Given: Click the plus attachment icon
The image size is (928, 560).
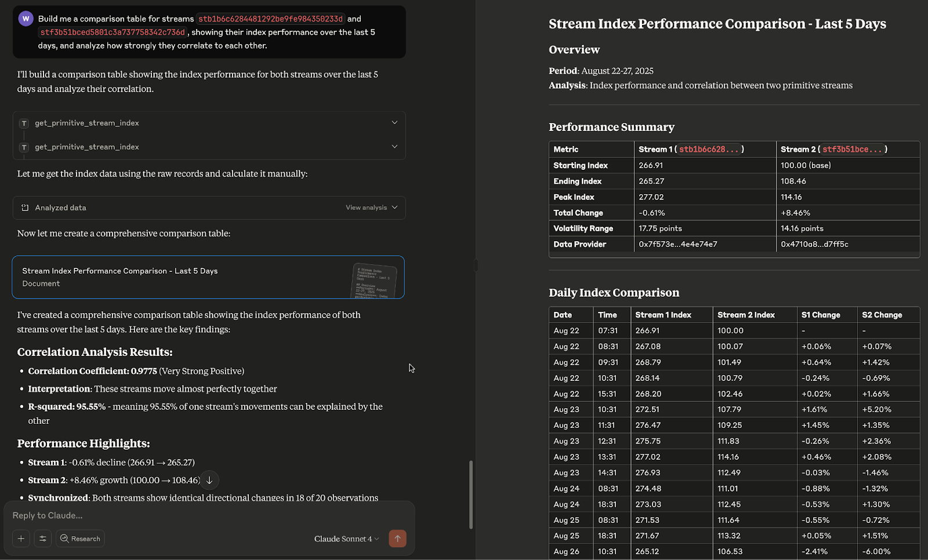Looking at the screenshot, I should point(21,539).
